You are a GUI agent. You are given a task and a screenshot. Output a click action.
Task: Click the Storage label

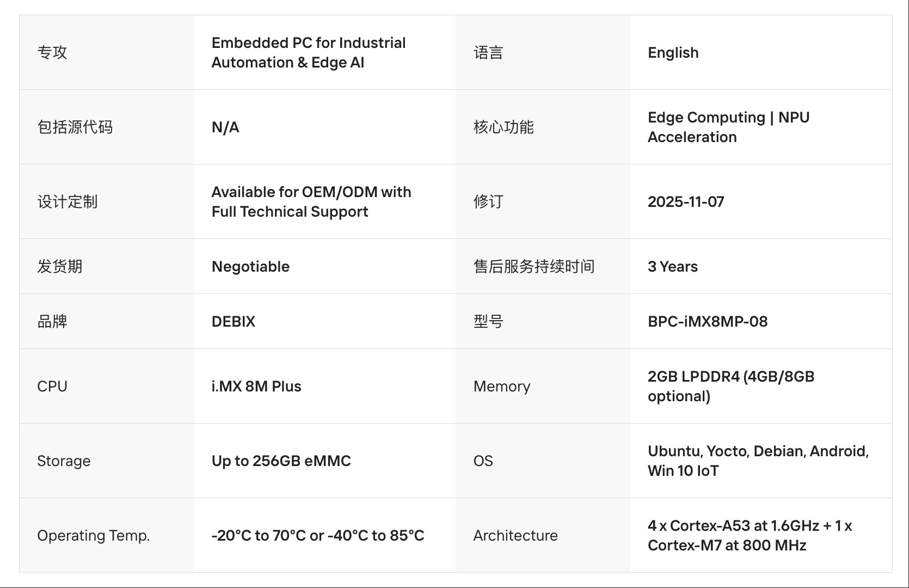coord(64,461)
